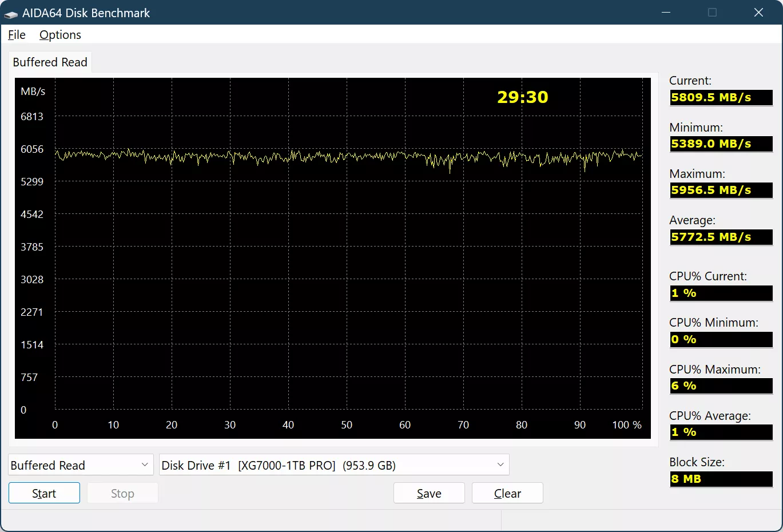Click the 6056 label on the MB/s axis
783x532 pixels.
32,149
